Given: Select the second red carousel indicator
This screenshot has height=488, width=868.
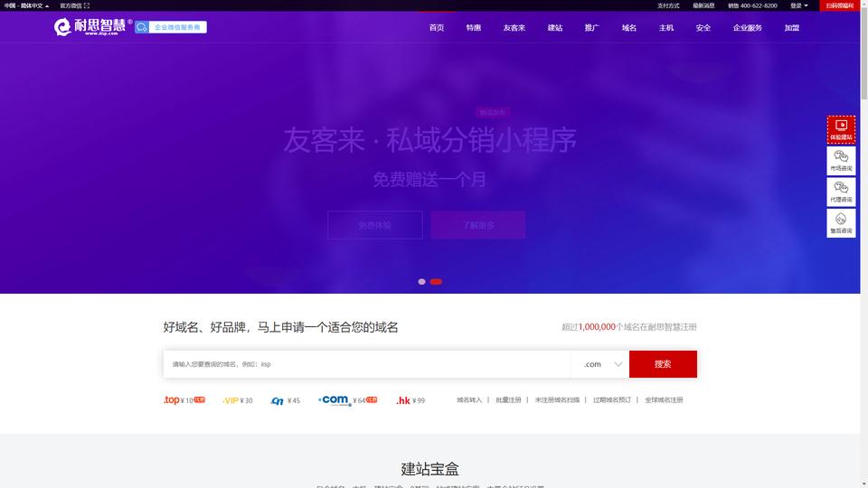Looking at the screenshot, I should (x=436, y=282).
